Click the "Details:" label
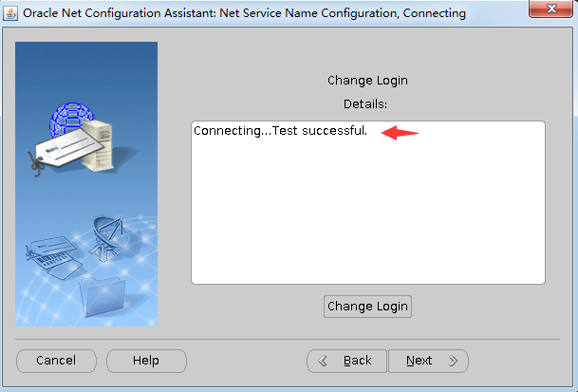 tap(365, 104)
